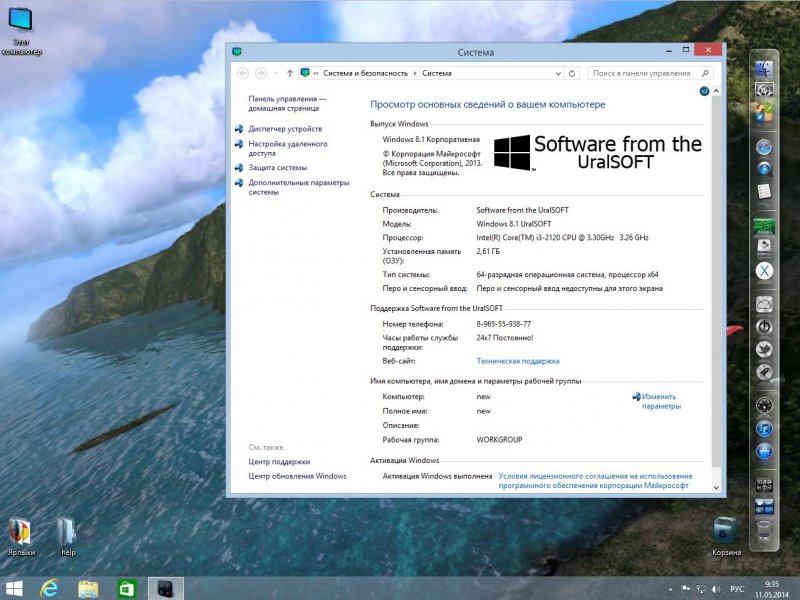Open 'Техническая поддержка' website link
Viewport: 800px width, 600px height.
[518, 361]
